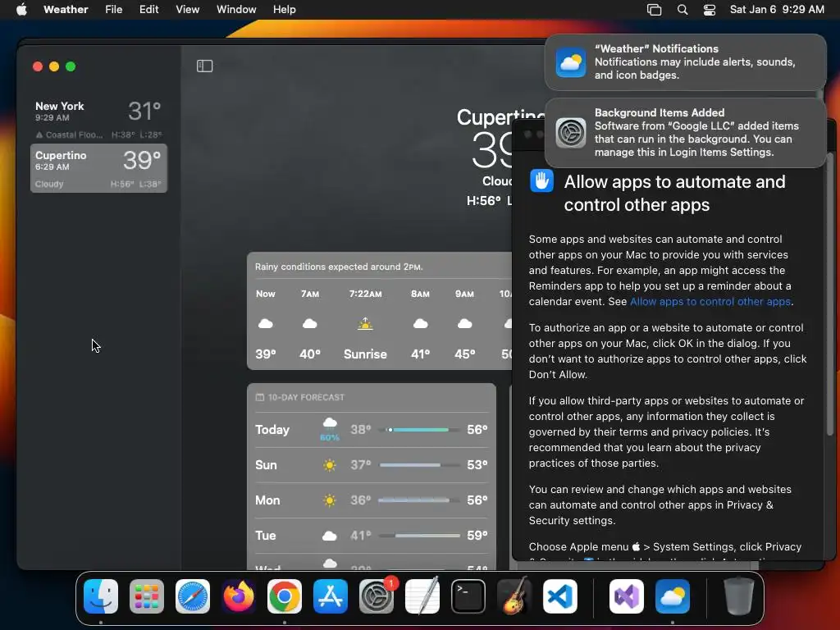Click the 8AM hourly forecast column
The width and height of the screenshot is (840, 630).
click(x=421, y=323)
